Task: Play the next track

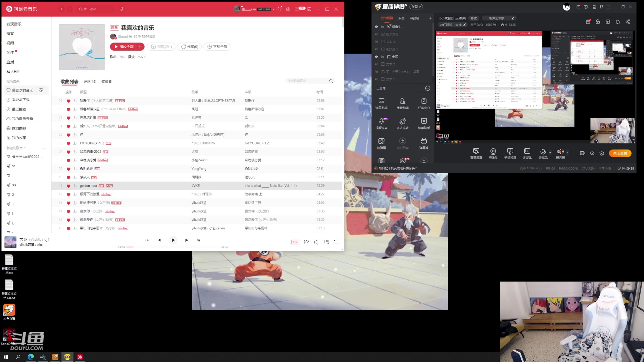Action: (186, 240)
